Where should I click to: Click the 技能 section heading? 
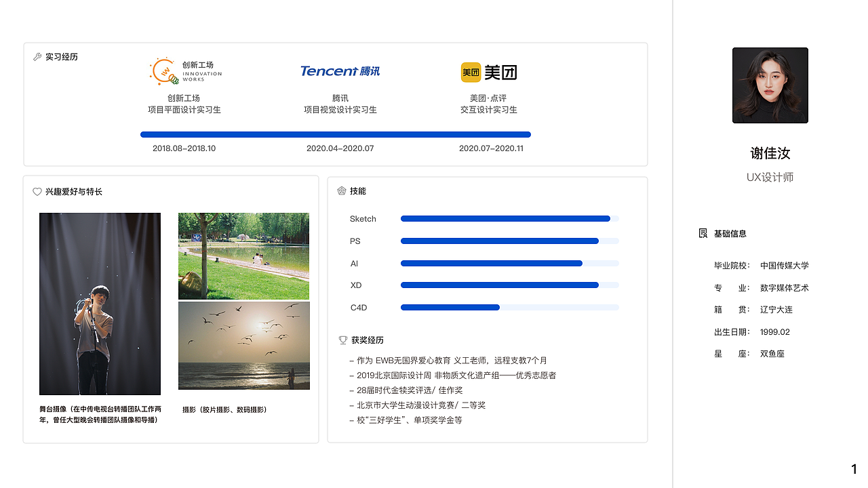click(358, 191)
